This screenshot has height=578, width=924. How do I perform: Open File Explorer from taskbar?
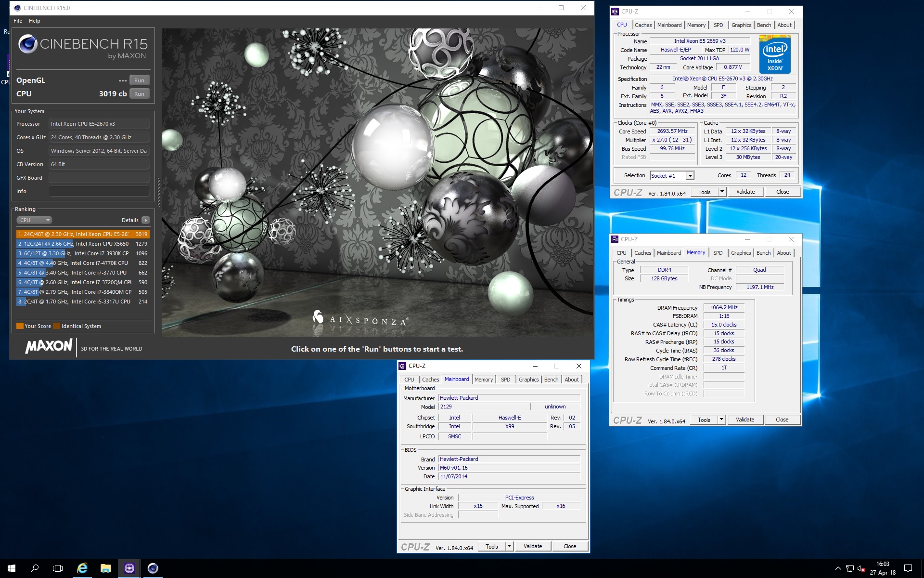click(x=106, y=568)
